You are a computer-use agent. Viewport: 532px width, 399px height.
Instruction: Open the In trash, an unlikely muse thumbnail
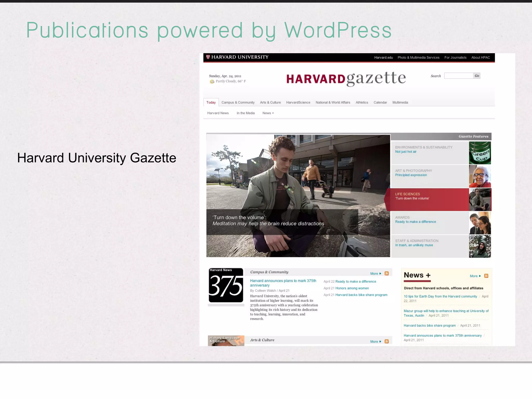[x=480, y=246]
